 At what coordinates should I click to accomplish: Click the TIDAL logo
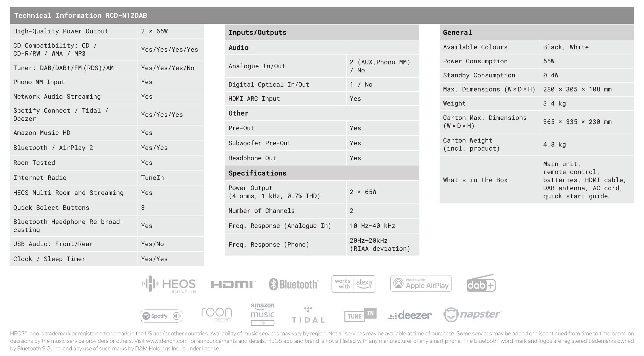[308, 315]
